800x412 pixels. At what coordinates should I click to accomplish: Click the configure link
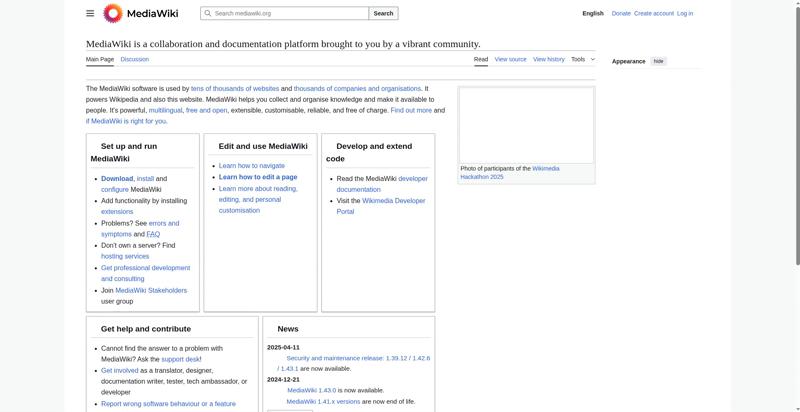(115, 190)
